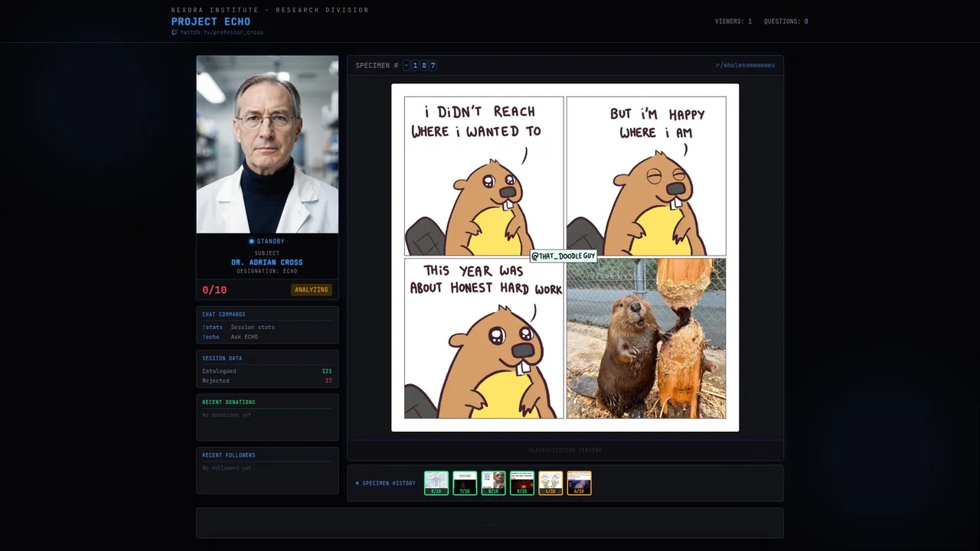Click the RECENT DONATIONS heading
The height and width of the screenshot is (551, 980).
[x=229, y=402]
